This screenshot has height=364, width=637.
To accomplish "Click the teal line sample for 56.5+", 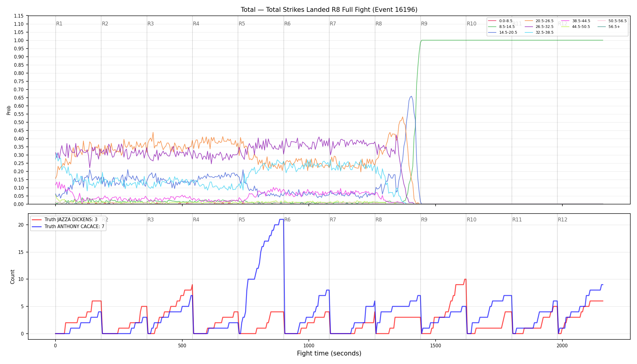I will pos(602,27).
